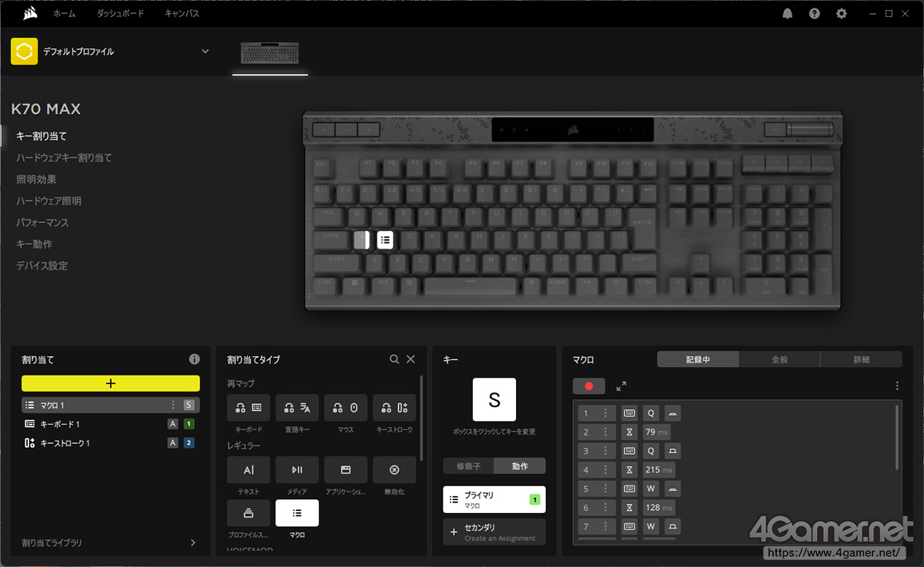
Task: Switch to the 修飾子 toggle
Action: pos(468,465)
